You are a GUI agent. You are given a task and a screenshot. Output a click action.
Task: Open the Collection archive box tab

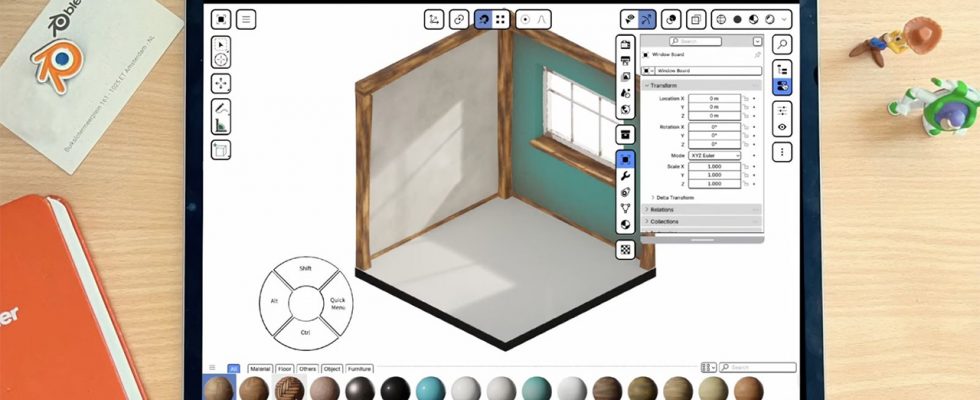[x=625, y=134]
